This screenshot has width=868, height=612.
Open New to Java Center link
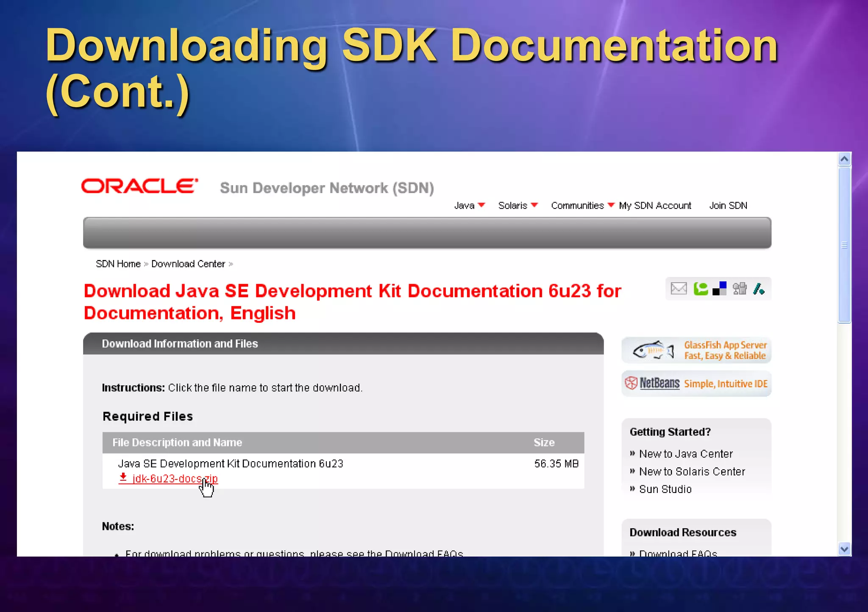click(686, 454)
